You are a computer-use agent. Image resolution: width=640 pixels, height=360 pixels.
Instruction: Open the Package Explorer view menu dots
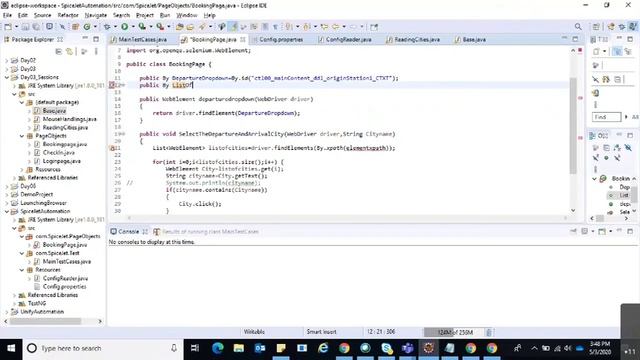pyautogui.click(x=96, y=51)
